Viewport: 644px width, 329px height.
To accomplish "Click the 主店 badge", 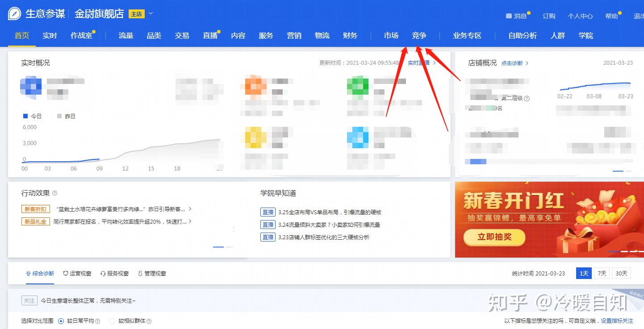I will 137,14.
